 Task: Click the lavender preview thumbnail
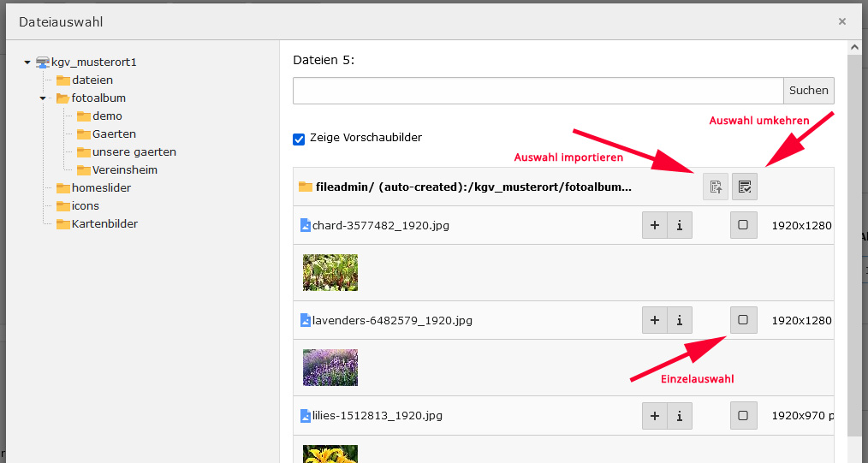330,367
